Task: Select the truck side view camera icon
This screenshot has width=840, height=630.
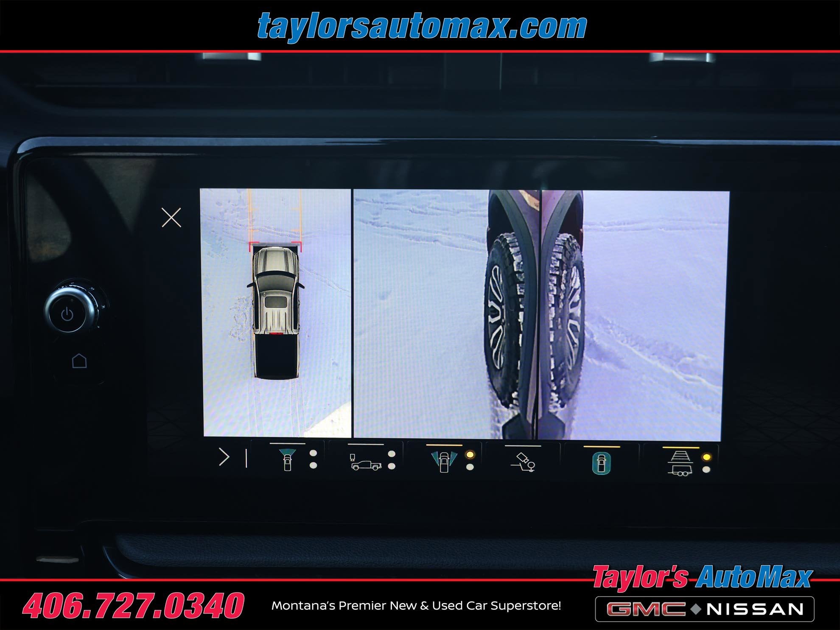Action: [x=365, y=462]
